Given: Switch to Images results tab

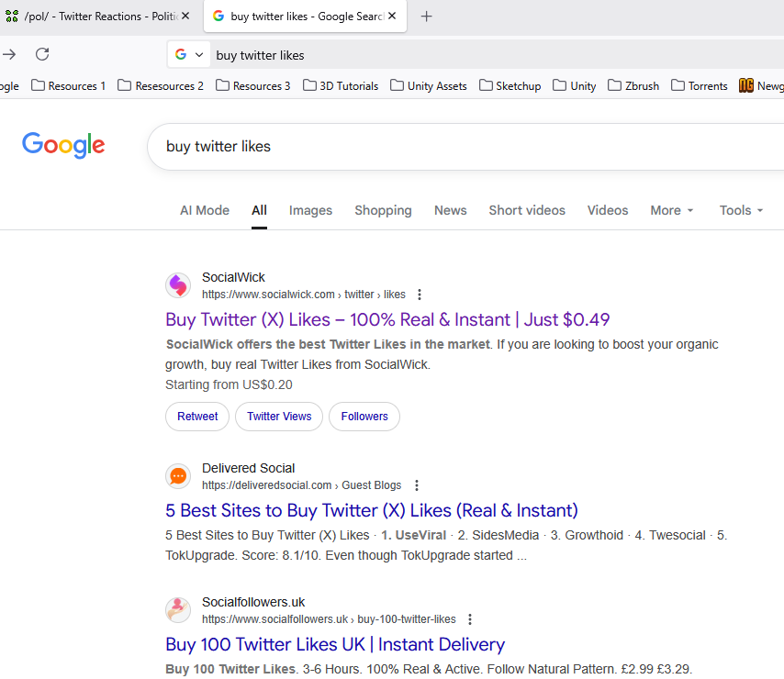Looking at the screenshot, I should point(310,210).
